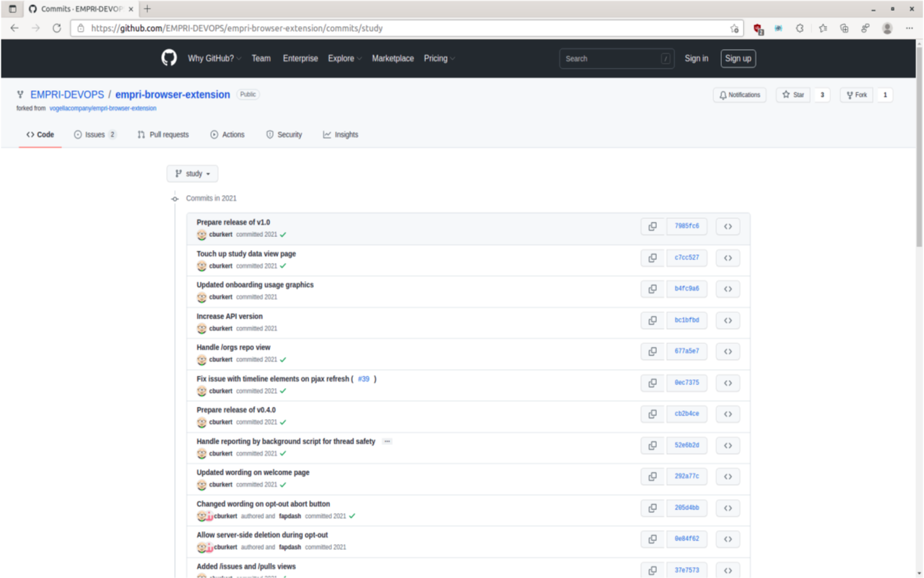This screenshot has height=578, width=924.
Task: Copy full SHA for commit b4fc9a6
Action: tap(653, 289)
